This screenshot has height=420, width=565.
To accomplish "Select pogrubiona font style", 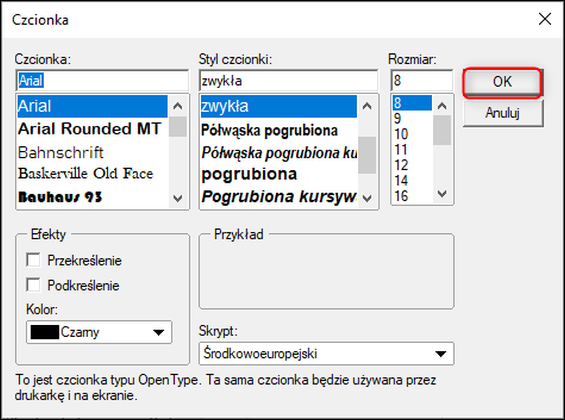I will [249, 174].
